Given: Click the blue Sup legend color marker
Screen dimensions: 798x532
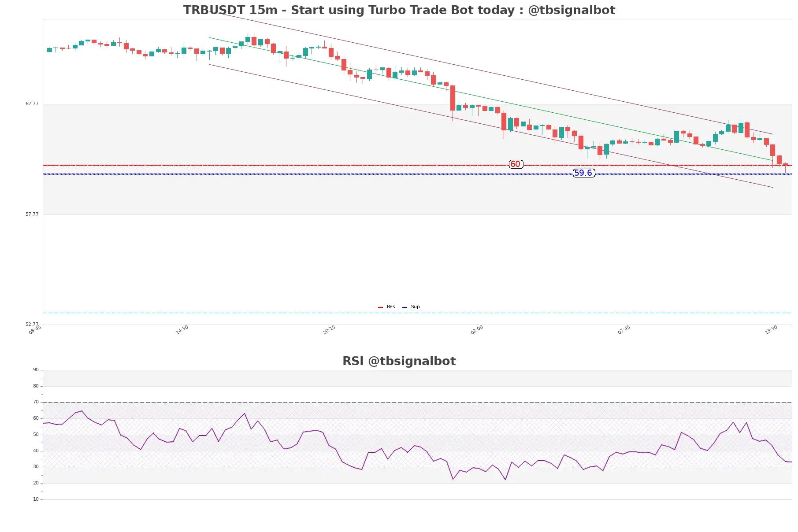Looking at the screenshot, I should click(405, 307).
